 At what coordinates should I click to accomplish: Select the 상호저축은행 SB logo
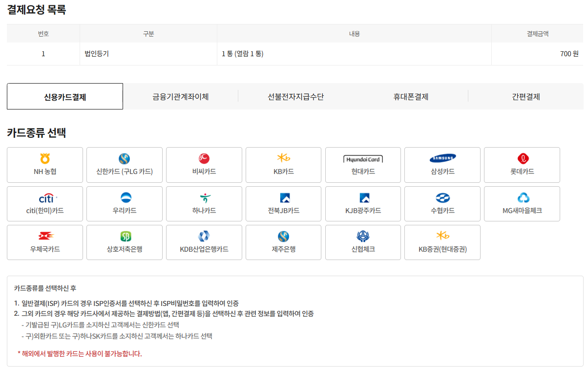126,237
